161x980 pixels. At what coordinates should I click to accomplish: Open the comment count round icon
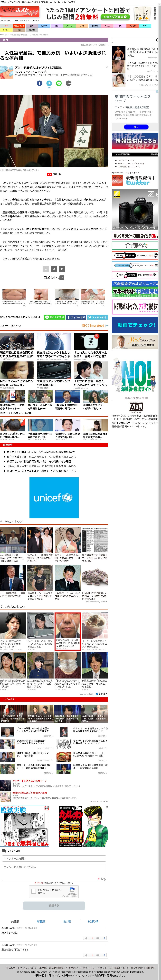click(x=68, y=83)
